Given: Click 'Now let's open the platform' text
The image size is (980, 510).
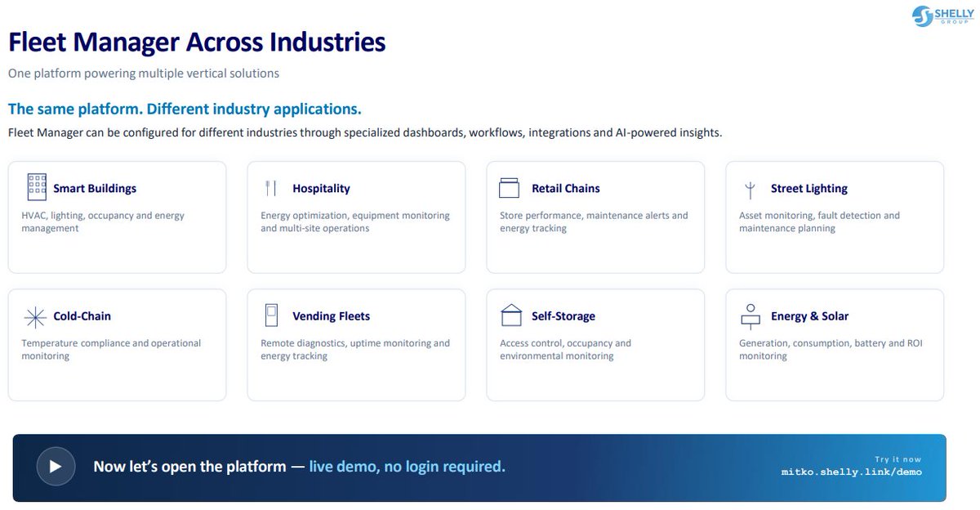Looking at the screenshot, I should tap(189, 467).
